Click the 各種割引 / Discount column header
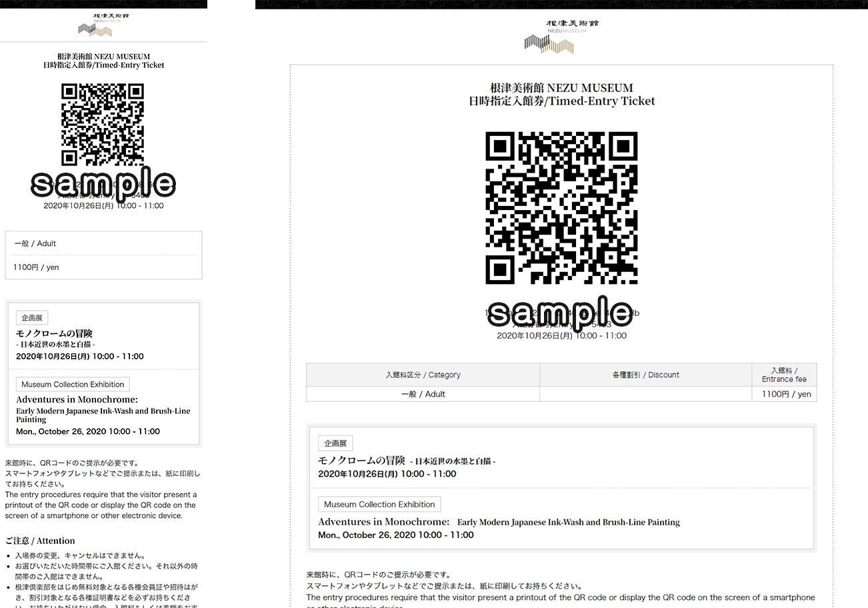The image size is (868, 608). point(645,375)
